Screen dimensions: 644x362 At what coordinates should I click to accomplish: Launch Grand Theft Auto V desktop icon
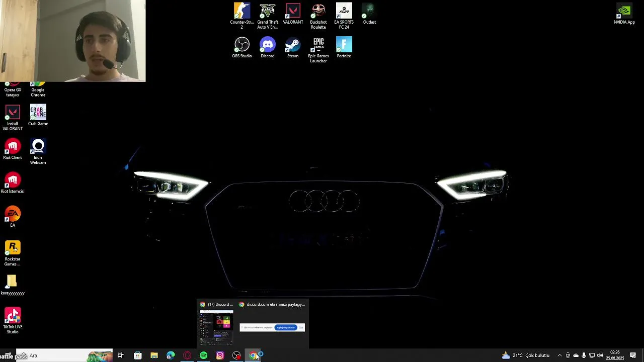click(268, 16)
